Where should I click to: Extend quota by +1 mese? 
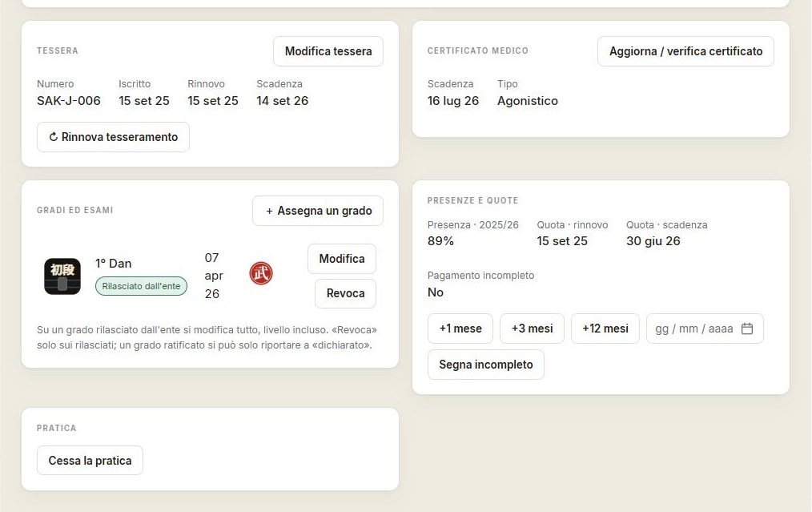(x=460, y=329)
